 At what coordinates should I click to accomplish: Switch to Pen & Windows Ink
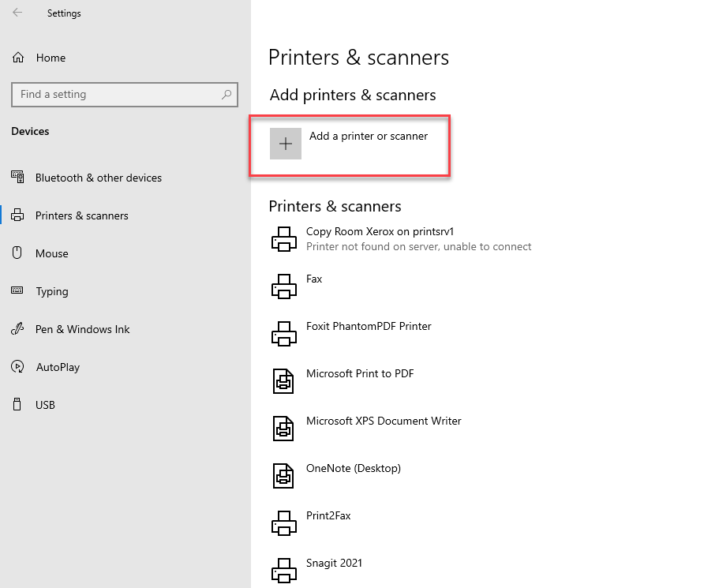pos(82,329)
